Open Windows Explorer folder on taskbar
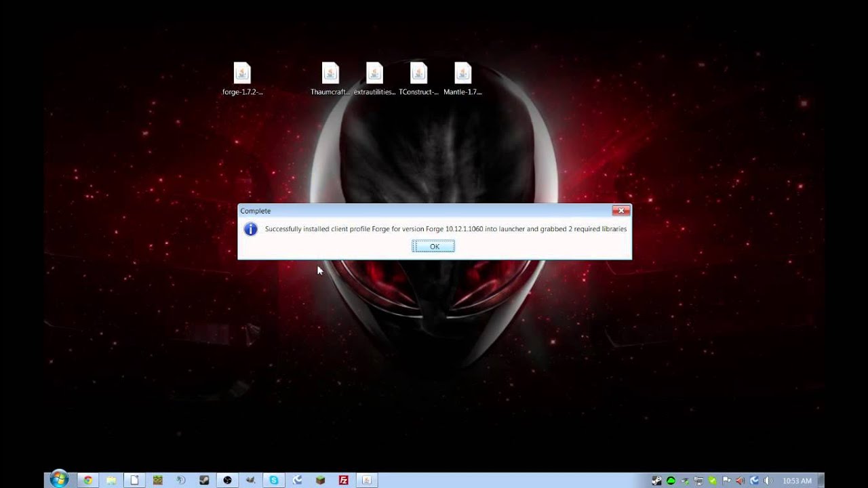868x488 pixels. [111, 480]
